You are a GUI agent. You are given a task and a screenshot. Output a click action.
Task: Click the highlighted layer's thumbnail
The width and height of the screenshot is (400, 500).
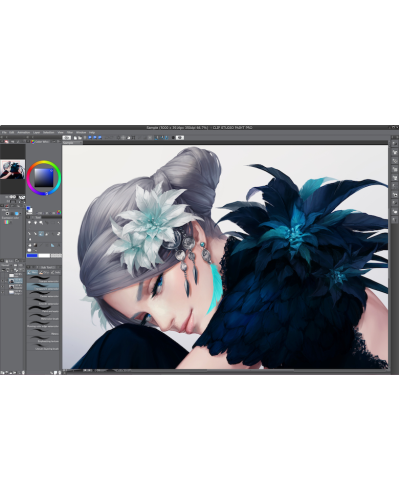[11, 281]
